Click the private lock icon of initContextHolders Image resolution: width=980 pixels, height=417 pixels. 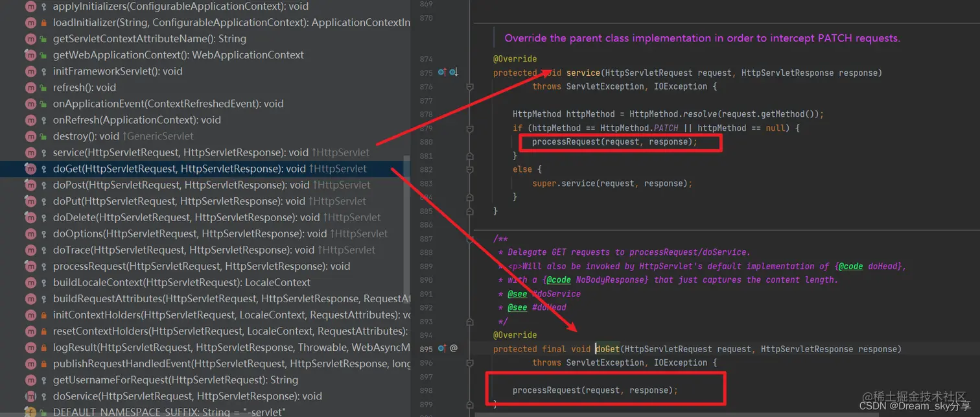tap(44, 315)
